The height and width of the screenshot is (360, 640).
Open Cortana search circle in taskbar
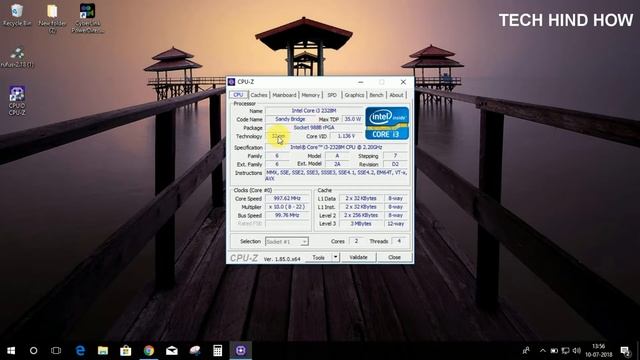33,350
